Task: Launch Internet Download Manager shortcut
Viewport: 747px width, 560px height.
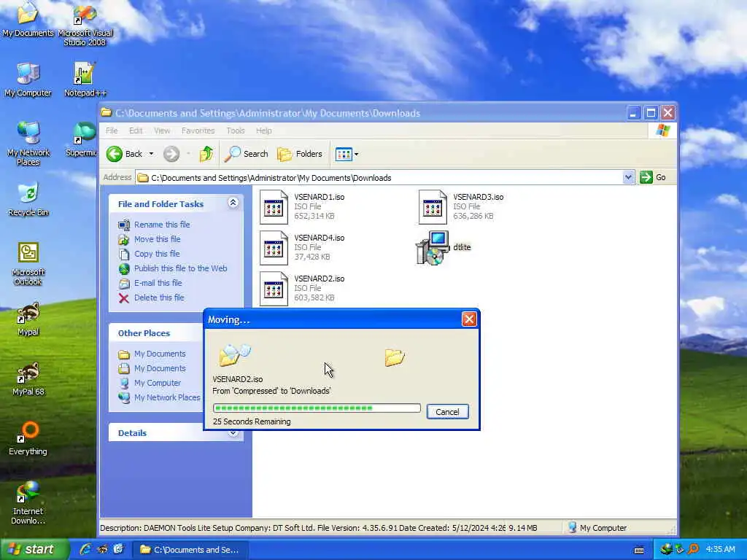Action: (28, 502)
